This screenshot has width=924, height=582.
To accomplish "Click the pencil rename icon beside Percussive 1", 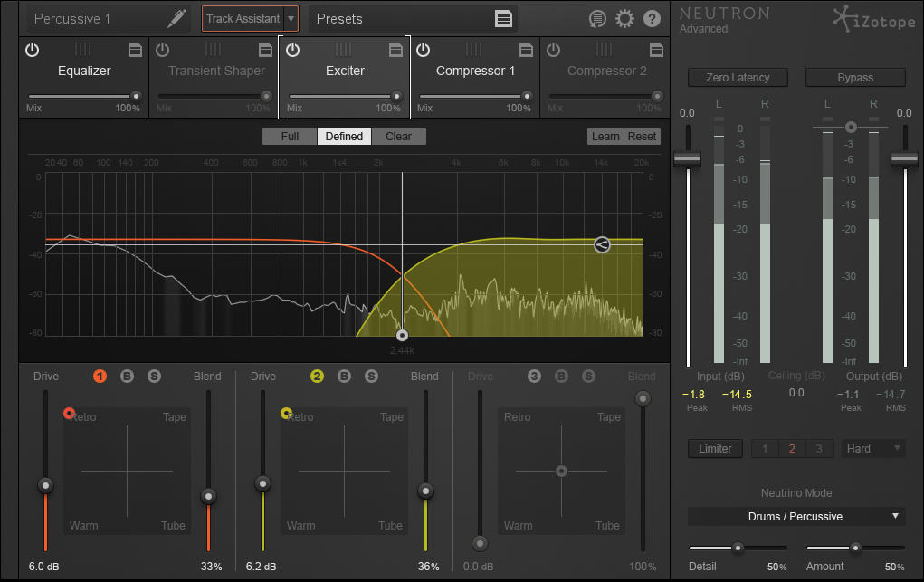I will [176, 18].
